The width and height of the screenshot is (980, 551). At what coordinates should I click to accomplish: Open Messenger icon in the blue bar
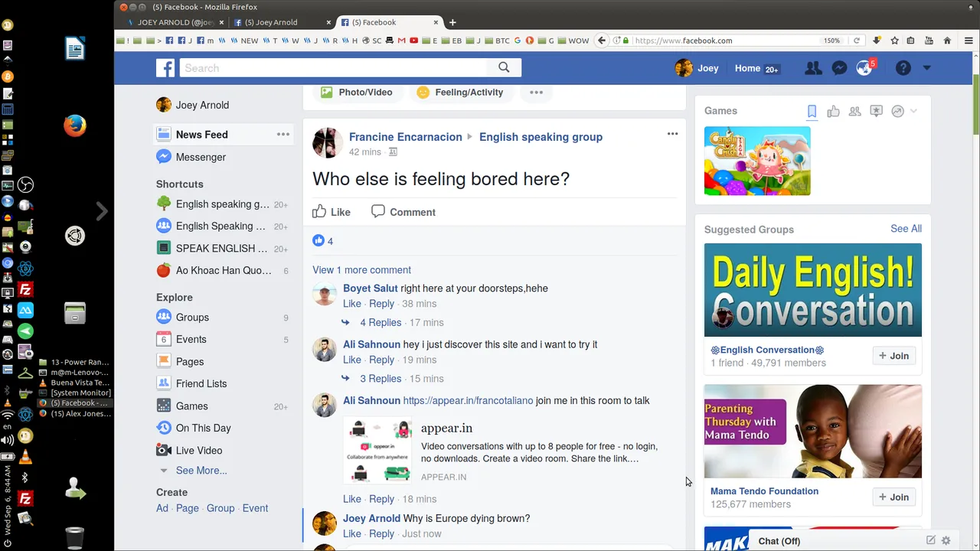(839, 68)
